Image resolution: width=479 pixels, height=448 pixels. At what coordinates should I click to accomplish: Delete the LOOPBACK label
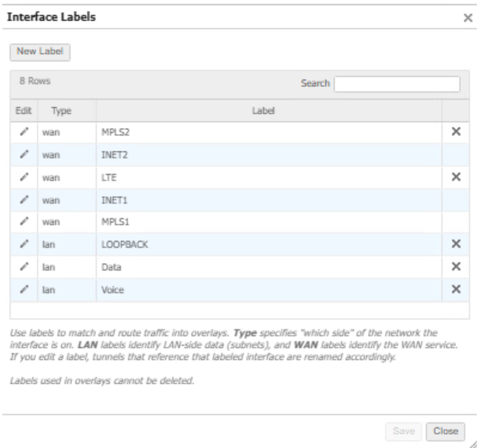click(456, 244)
